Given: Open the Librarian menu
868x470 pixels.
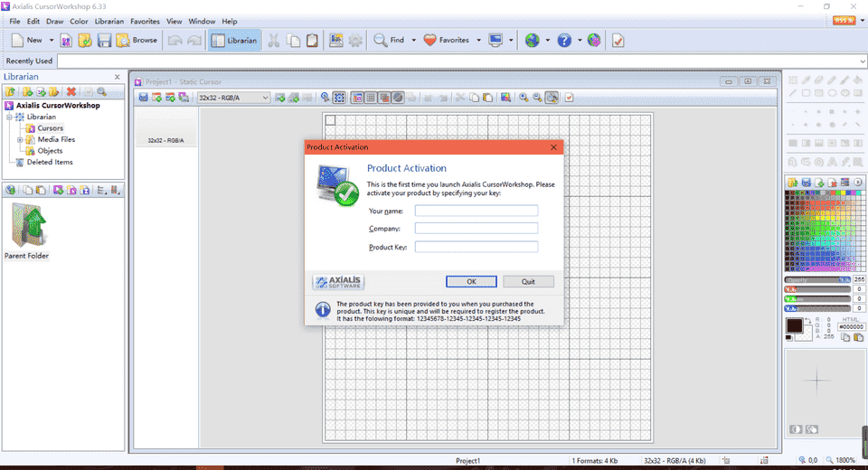Looking at the screenshot, I should (109, 21).
